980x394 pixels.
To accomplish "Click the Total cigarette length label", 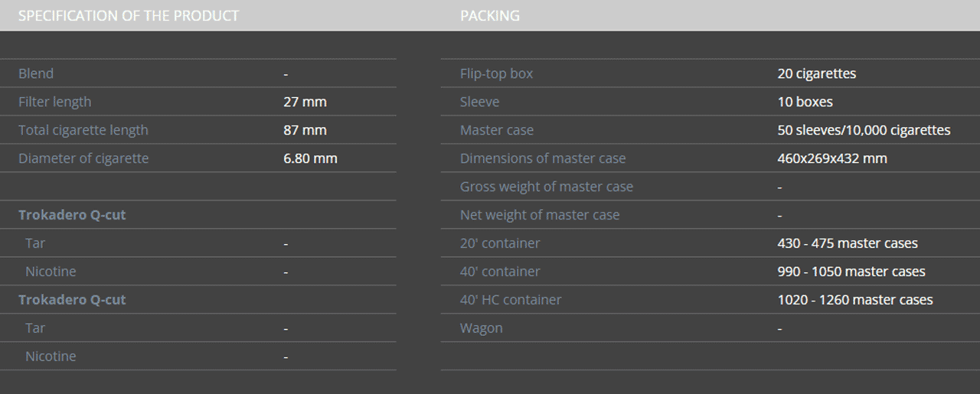I will click(83, 130).
